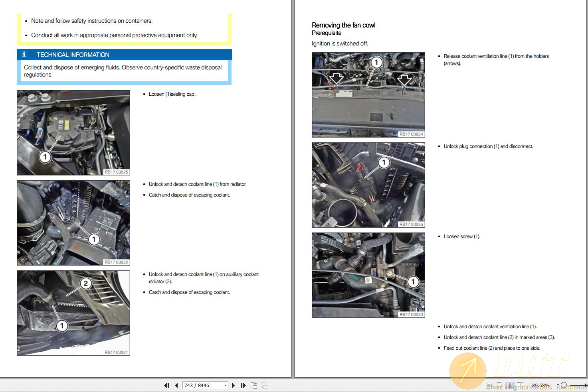Click 'Unlock and detach coolant ventilation line (1)'
Screen dimensions: 588x392
[490, 327]
